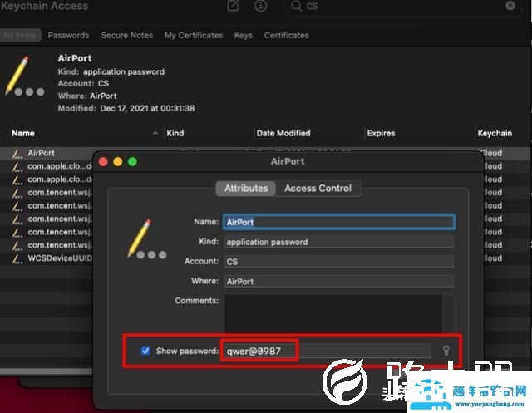Open the password assistant key icon

tap(446, 351)
